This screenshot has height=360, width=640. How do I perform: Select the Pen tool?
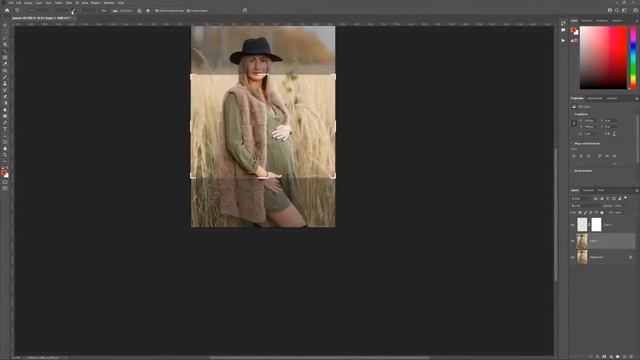coord(5,123)
